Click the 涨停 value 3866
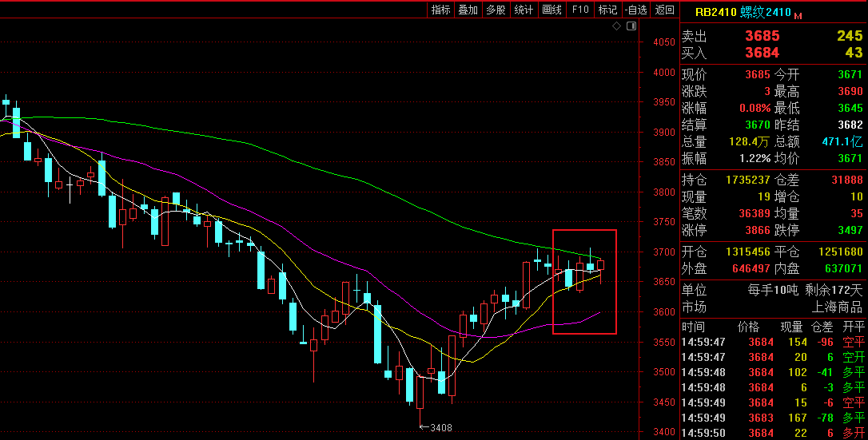This screenshot has width=868, height=440. coord(758,230)
